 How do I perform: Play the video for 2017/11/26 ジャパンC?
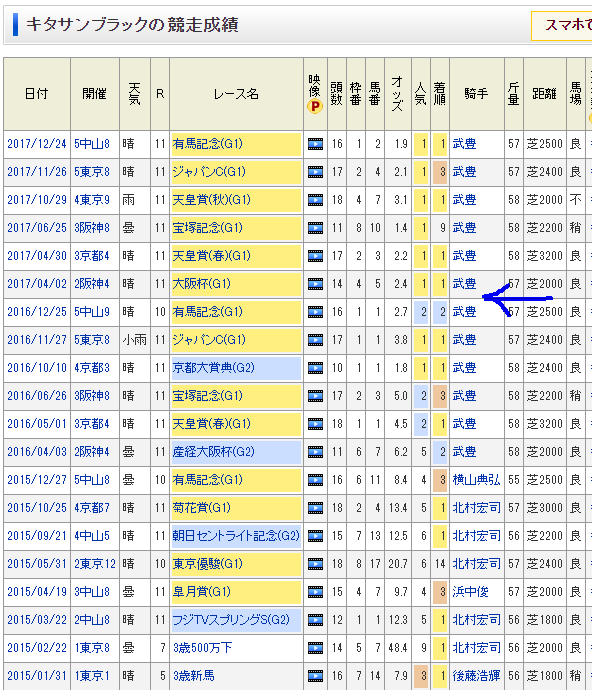point(315,172)
